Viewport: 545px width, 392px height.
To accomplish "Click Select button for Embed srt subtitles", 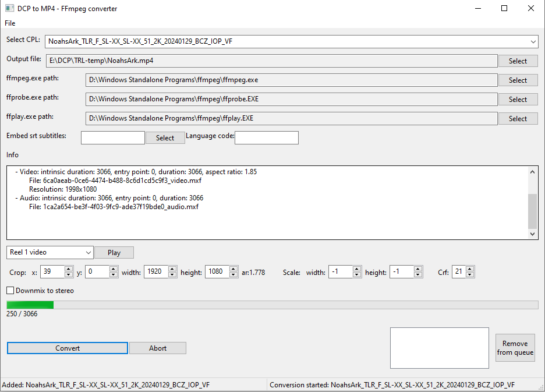I will pos(165,137).
